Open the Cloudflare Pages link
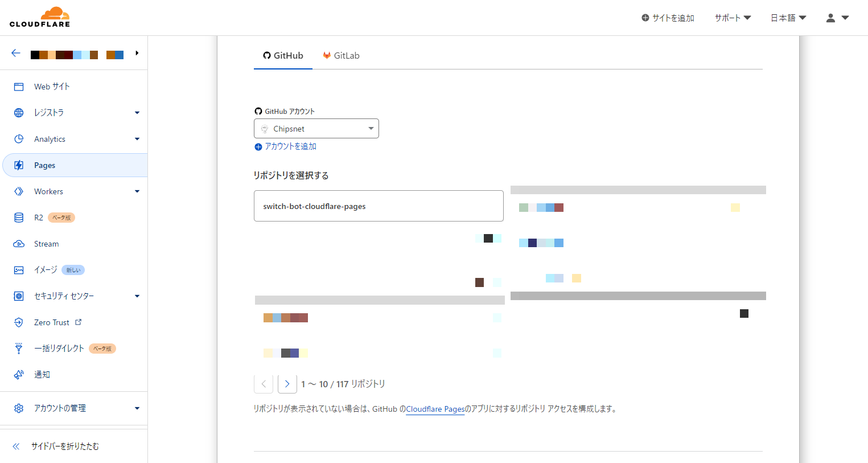Image resolution: width=868 pixels, height=463 pixels. tap(435, 408)
